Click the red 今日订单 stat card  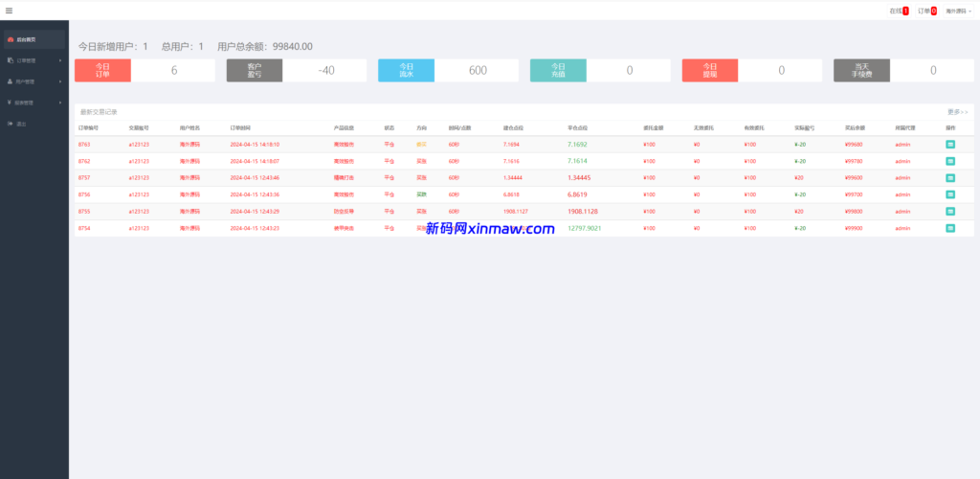click(102, 70)
